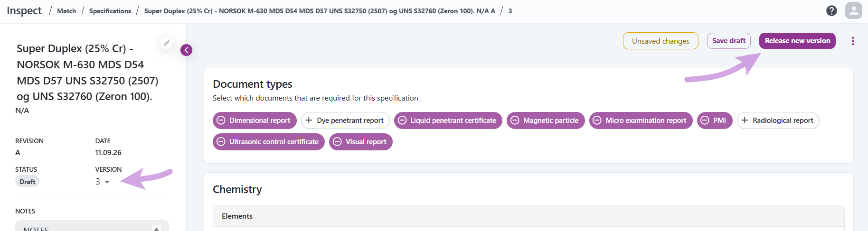Open the help question mark icon
This screenshot has width=868, height=231.
tap(831, 10)
